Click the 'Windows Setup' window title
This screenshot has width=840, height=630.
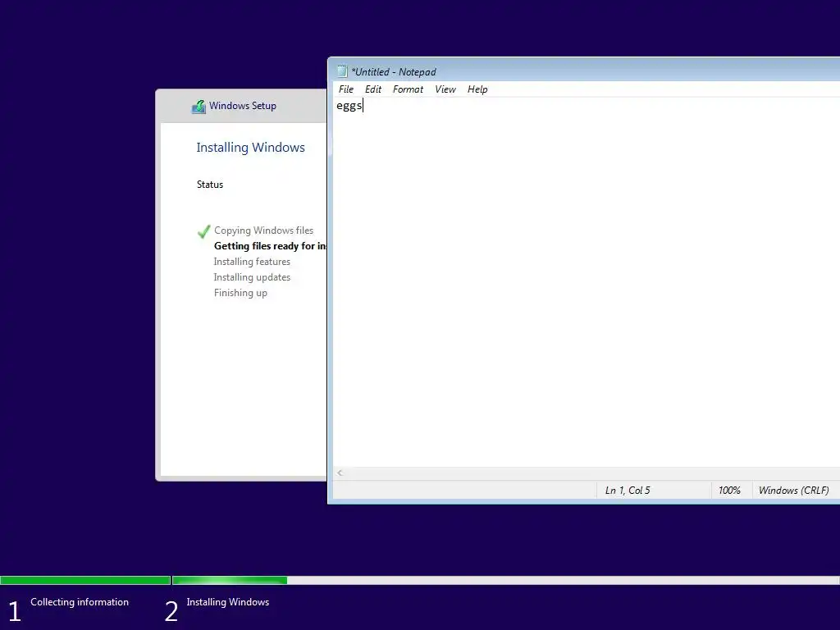click(243, 106)
